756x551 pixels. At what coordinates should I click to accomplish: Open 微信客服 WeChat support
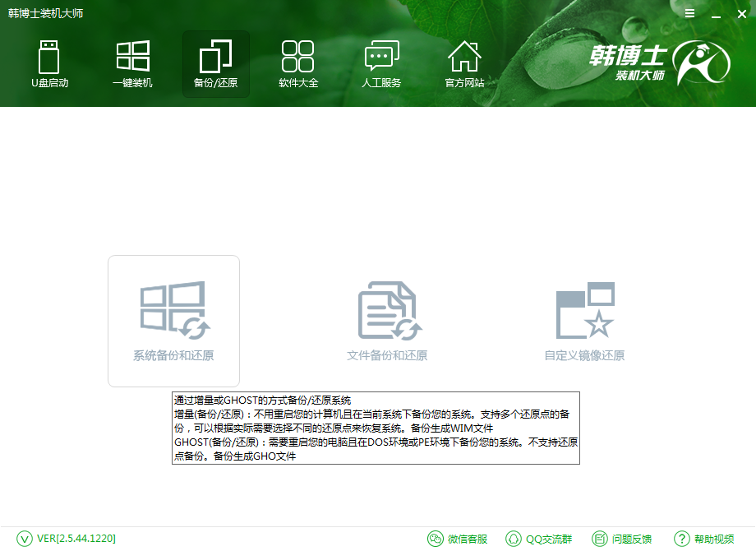pyautogui.click(x=459, y=539)
